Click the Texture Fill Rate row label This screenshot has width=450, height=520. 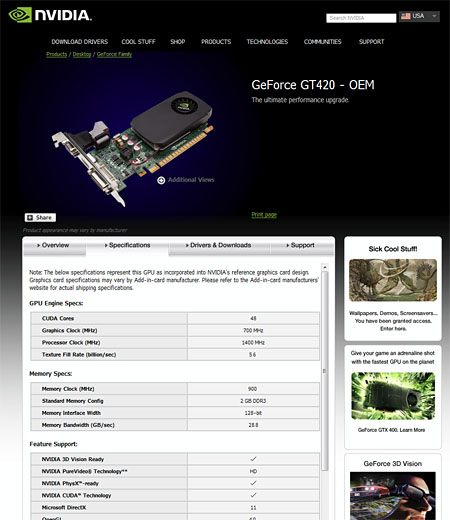pyautogui.click(x=79, y=355)
